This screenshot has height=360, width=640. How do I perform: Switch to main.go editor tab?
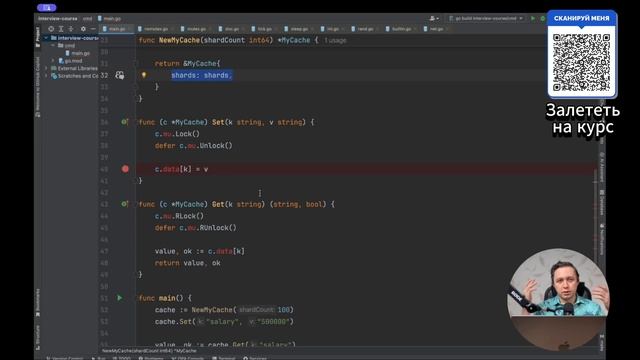click(116, 29)
